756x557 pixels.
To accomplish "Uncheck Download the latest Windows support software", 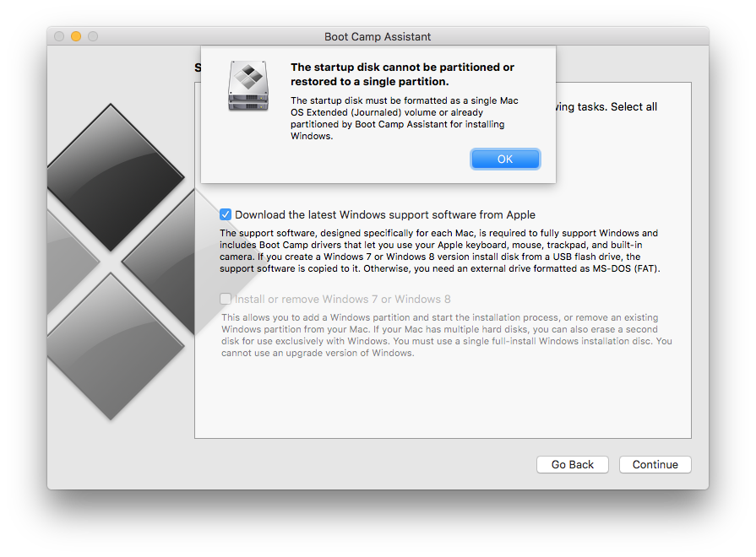I will (x=226, y=214).
